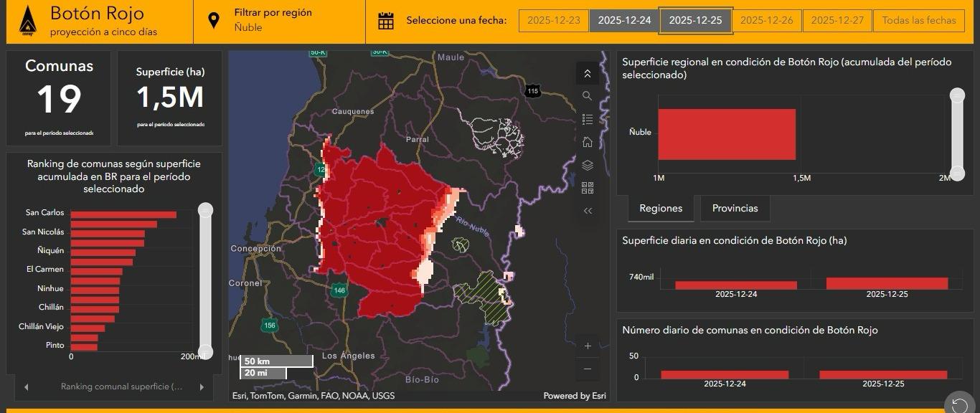Viewport: 980px width, 413px height.
Task: Go to next ranking chart page
Action: (202, 387)
